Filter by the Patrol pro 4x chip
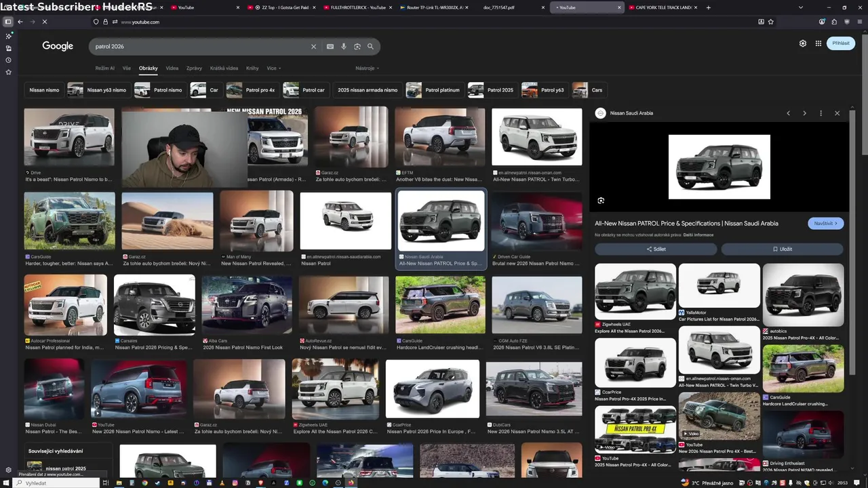Image resolution: width=868 pixels, height=488 pixels. tap(252, 90)
